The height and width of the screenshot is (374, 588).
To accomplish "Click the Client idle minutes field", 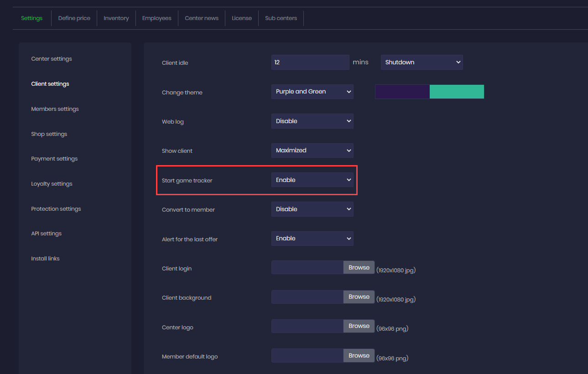I will tap(310, 62).
